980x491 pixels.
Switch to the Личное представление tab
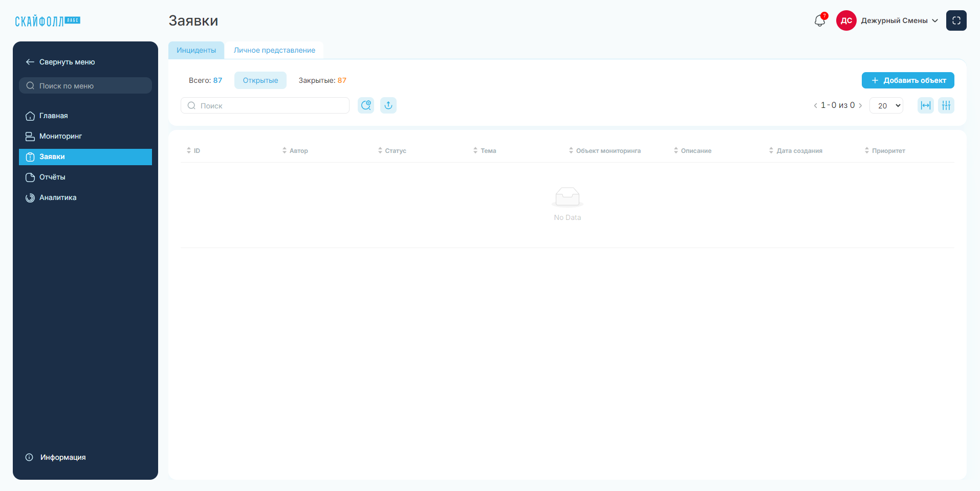[x=274, y=50]
